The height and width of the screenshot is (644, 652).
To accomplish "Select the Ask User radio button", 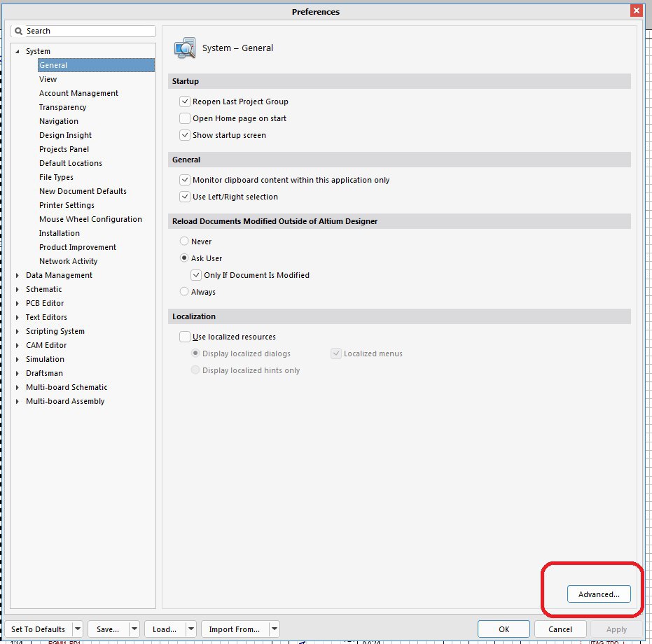I will point(183,258).
